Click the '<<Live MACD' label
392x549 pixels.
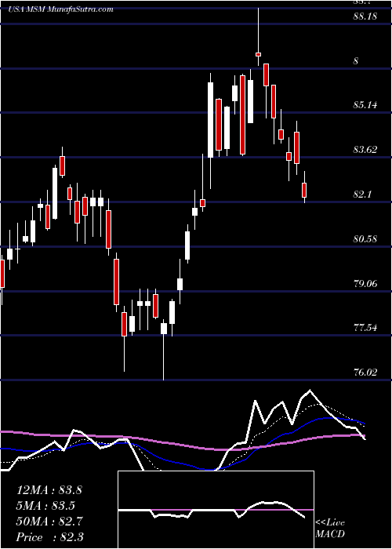click(330, 529)
